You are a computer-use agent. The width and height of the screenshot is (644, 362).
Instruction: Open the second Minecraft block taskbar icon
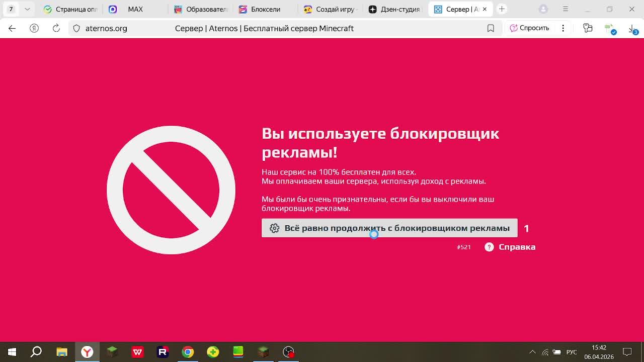pyautogui.click(x=263, y=352)
